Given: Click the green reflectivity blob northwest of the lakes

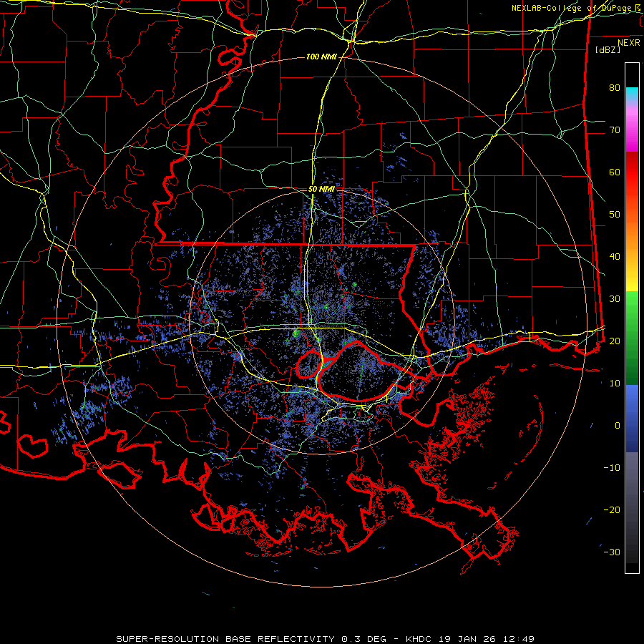Looking at the screenshot, I should tap(296, 333).
